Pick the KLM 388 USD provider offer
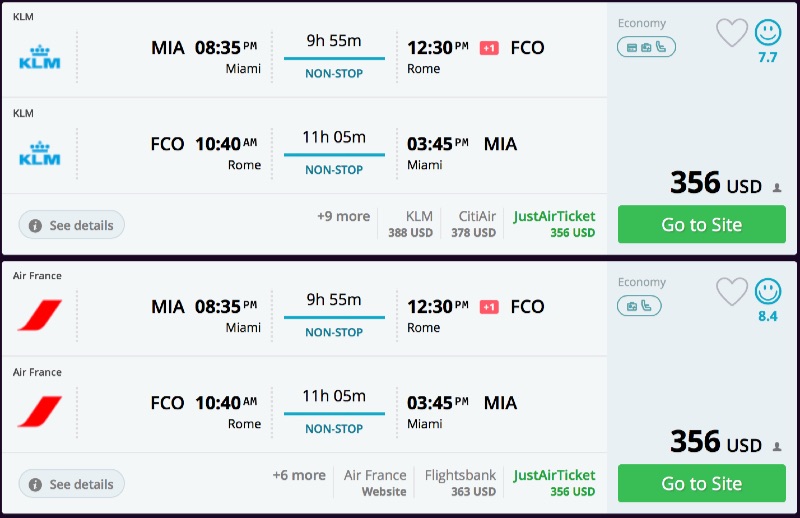Viewport: 800px width, 518px height. [x=411, y=224]
